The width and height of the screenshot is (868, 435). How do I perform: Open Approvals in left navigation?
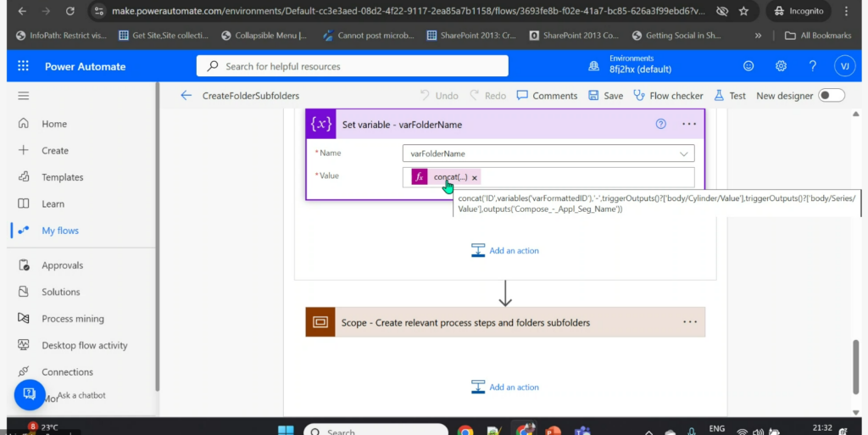click(62, 265)
